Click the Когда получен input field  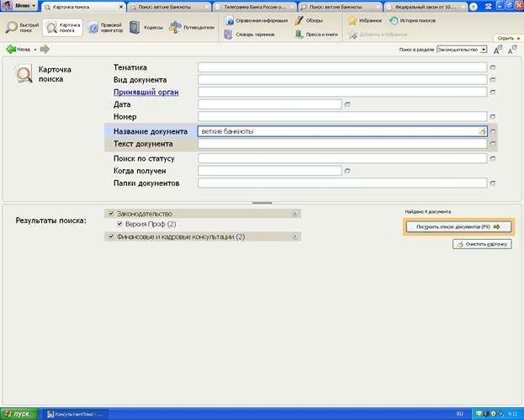tap(270, 171)
